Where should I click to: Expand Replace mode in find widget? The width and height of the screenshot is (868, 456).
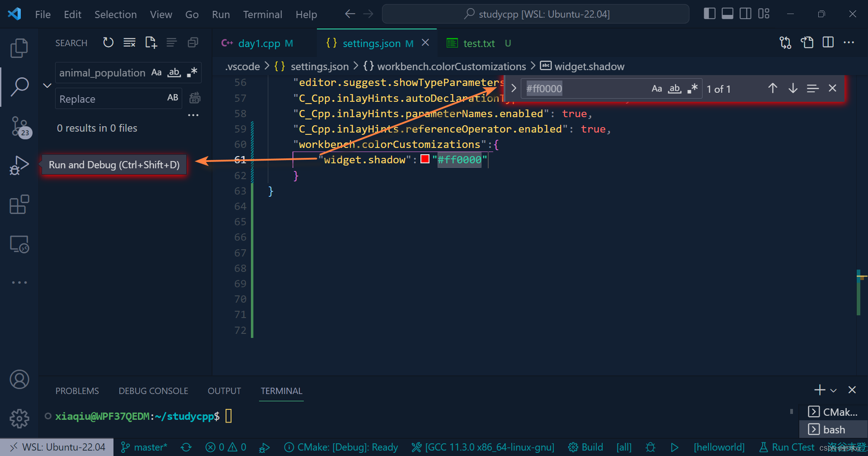[x=514, y=88]
